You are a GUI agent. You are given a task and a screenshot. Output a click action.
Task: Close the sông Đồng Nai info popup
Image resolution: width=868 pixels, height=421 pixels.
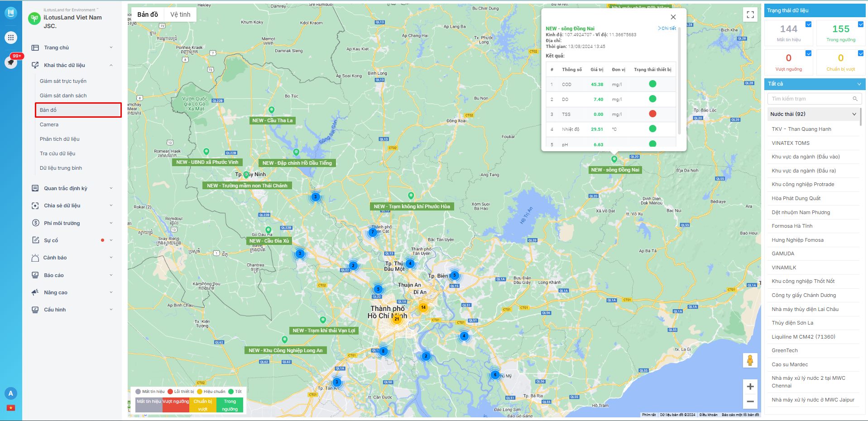coord(673,17)
